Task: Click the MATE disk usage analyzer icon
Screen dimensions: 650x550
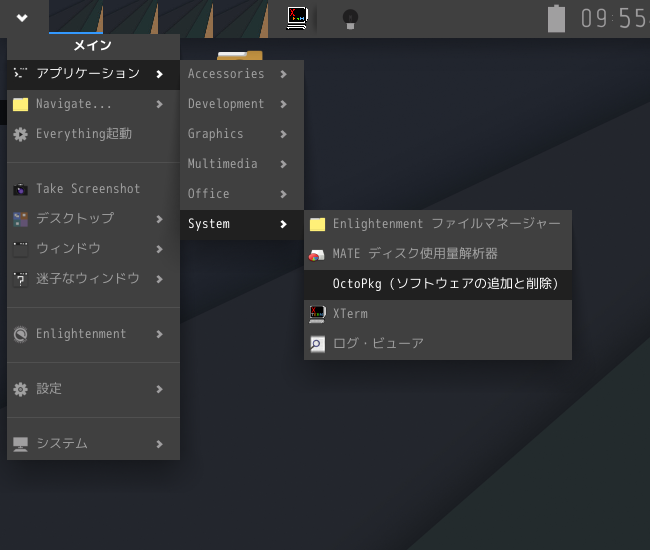Action: click(x=317, y=255)
